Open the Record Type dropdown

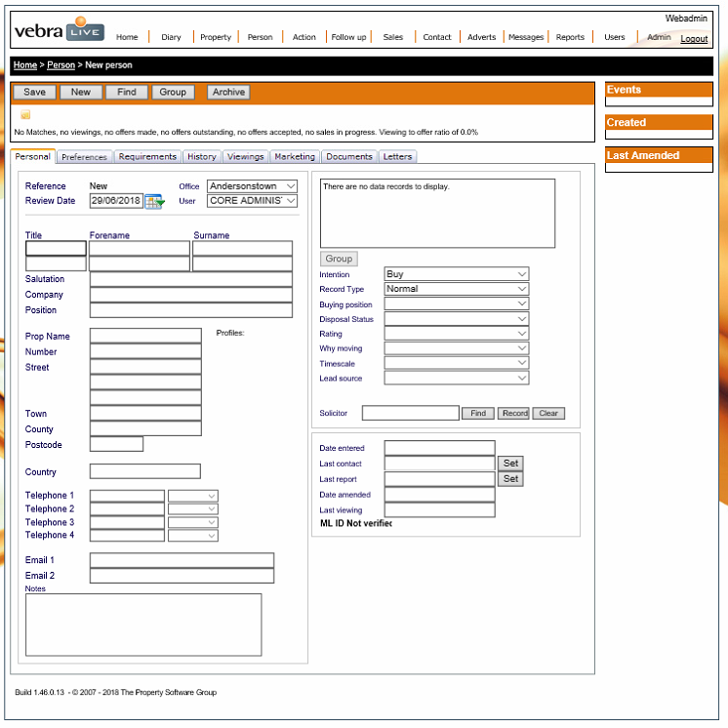point(457,289)
